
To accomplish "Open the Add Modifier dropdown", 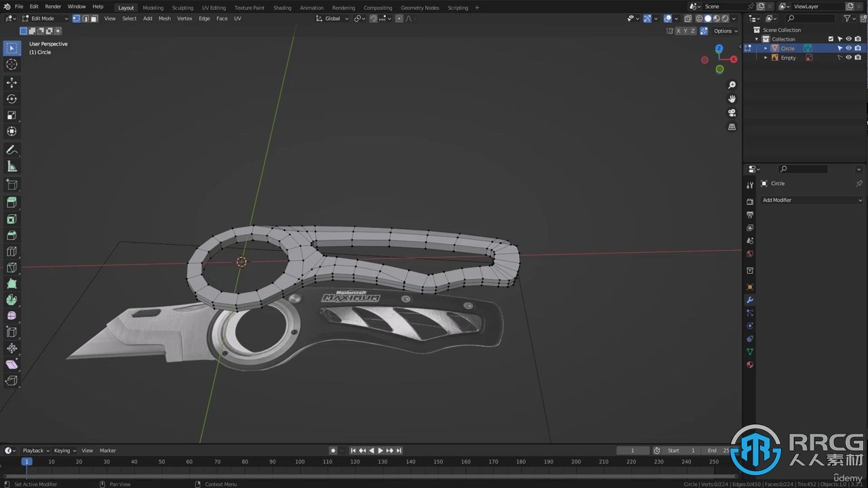I will (x=812, y=200).
